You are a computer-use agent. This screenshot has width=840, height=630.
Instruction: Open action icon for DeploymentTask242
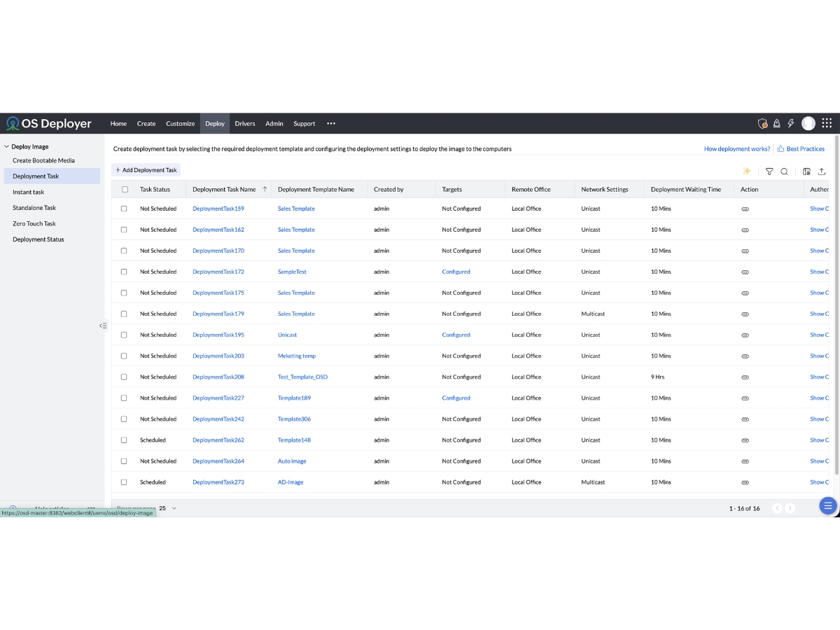point(745,419)
